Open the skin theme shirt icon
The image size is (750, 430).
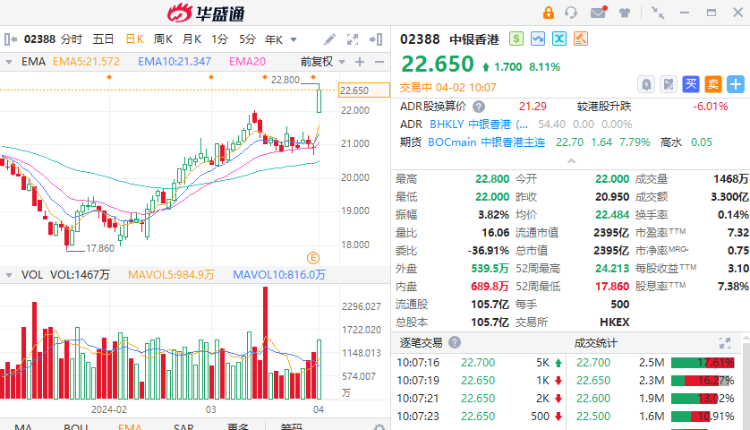pyautogui.click(x=624, y=13)
